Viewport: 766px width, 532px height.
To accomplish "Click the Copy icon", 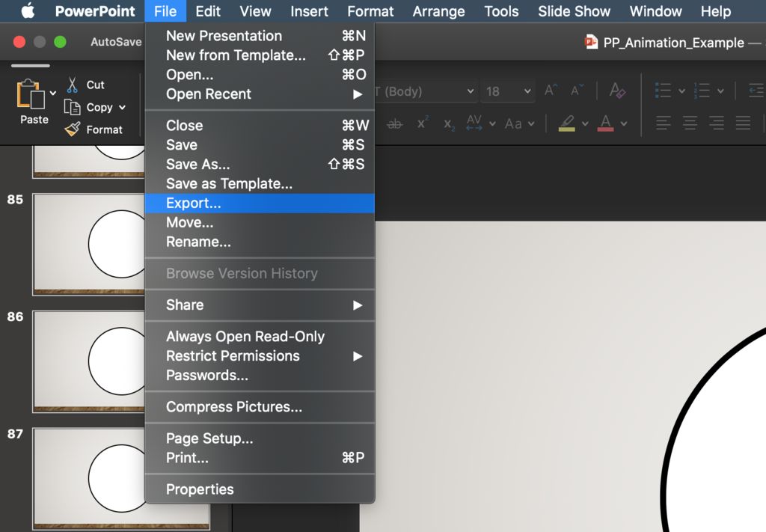I will point(72,107).
